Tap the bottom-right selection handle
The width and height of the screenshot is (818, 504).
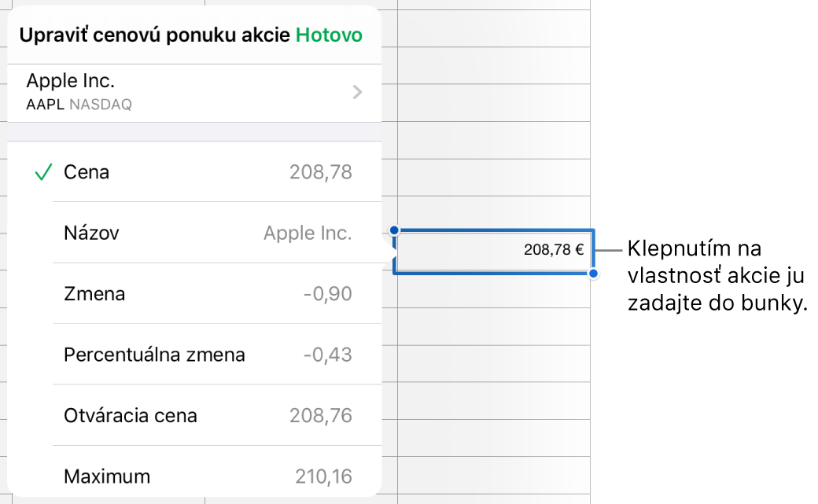point(592,272)
